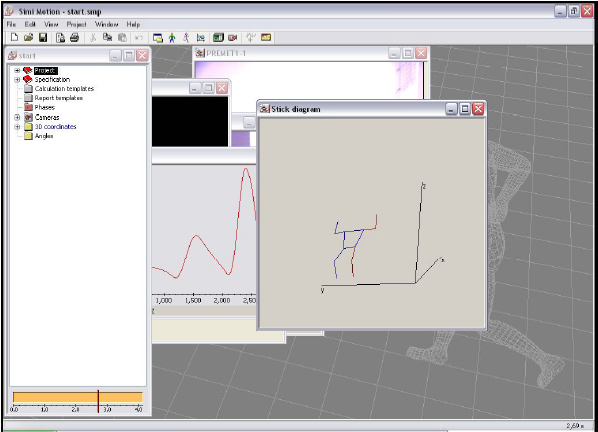Viewport: 598px width, 432px height.
Task: Open the Window menu
Action: [x=106, y=24]
